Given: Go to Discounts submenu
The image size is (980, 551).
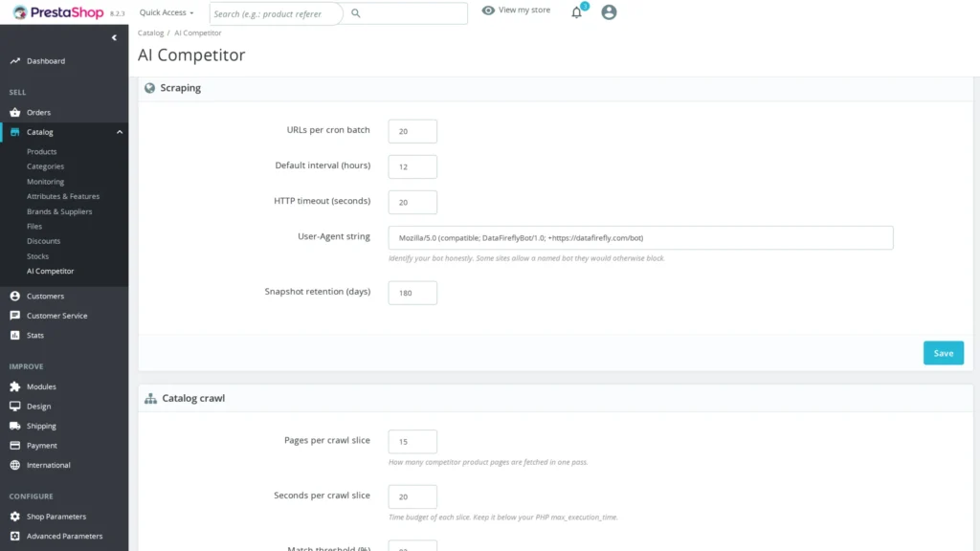Looking at the screenshot, I should (x=44, y=241).
